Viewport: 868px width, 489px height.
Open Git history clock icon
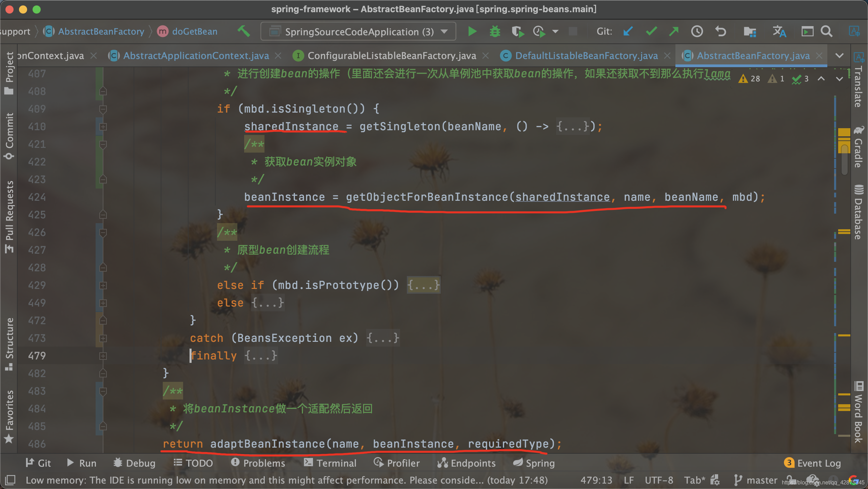click(697, 32)
